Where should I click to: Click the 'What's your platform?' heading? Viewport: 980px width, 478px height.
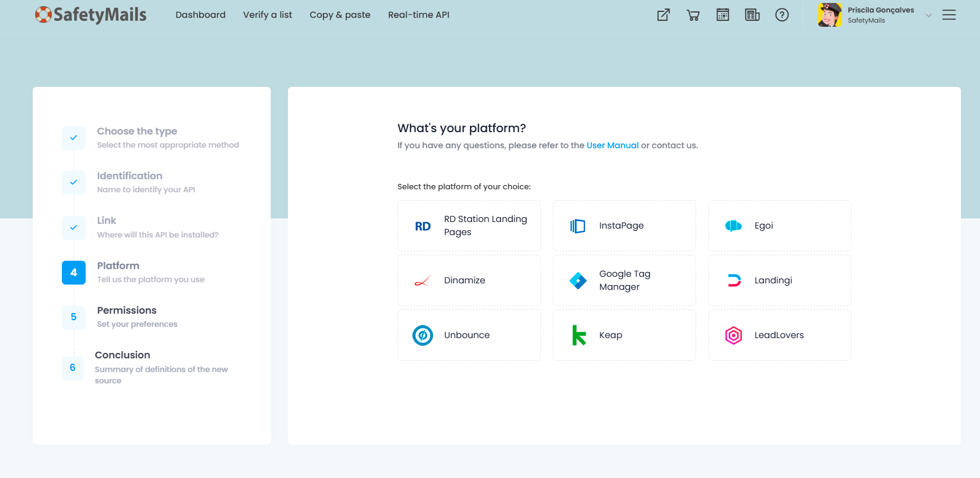(x=462, y=128)
